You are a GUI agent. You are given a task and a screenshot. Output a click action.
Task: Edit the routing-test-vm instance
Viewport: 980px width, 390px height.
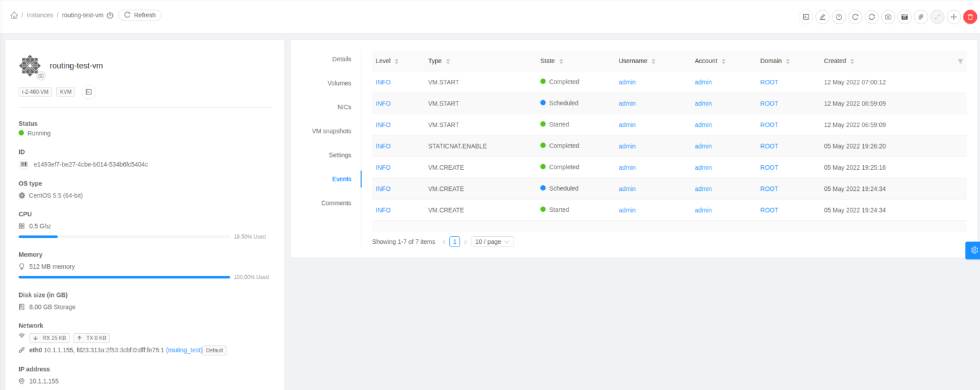(x=822, y=17)
